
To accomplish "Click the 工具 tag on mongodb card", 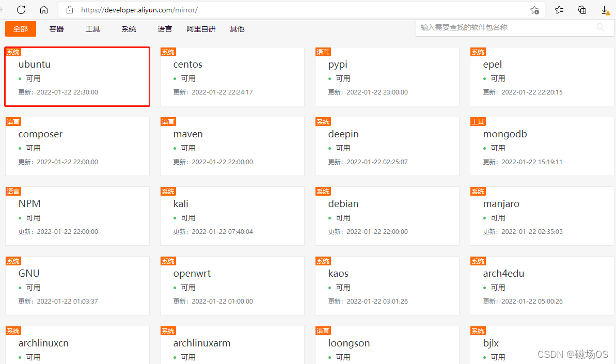I will 478,122.
